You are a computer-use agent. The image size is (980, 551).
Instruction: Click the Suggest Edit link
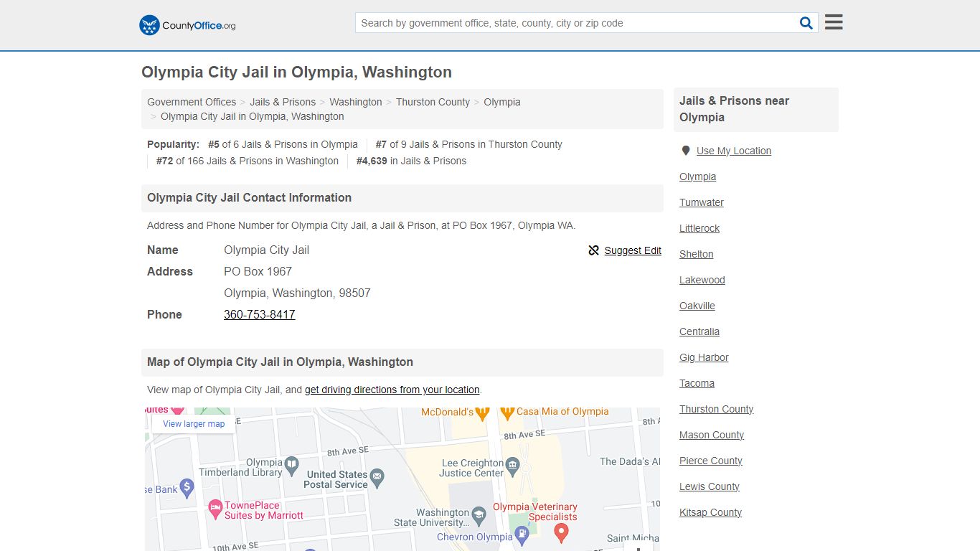click(x=633, y=250)
